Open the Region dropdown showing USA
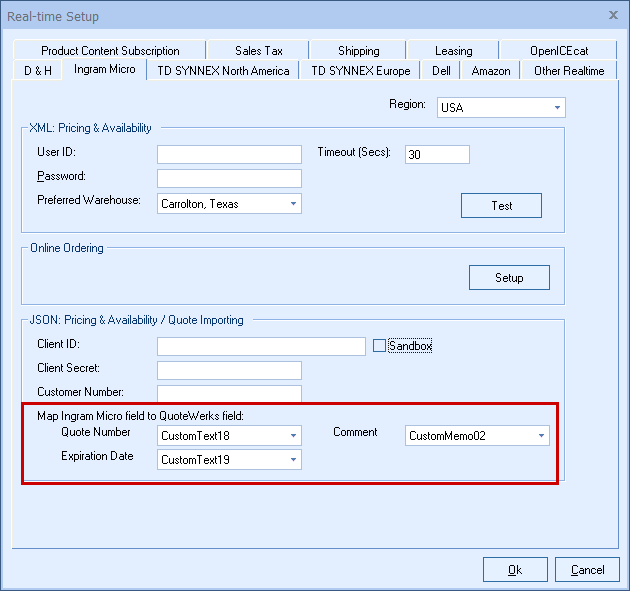 (x=501, y=107)
